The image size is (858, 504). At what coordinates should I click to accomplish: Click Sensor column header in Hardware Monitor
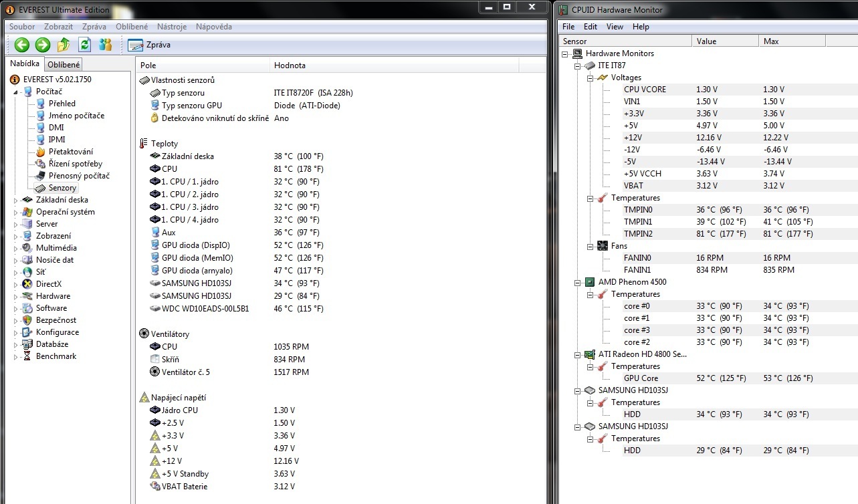[625, 41]
